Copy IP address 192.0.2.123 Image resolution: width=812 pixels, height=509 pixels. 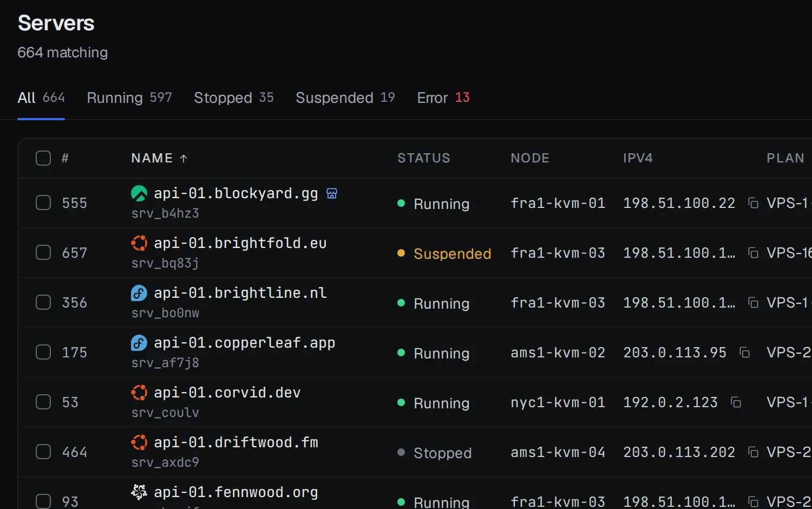pos(736,402)
